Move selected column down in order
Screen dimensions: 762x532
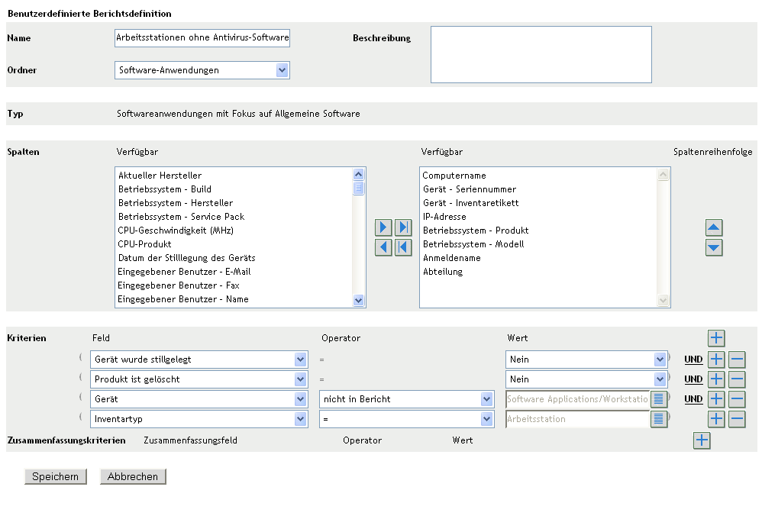coord(714,247)
